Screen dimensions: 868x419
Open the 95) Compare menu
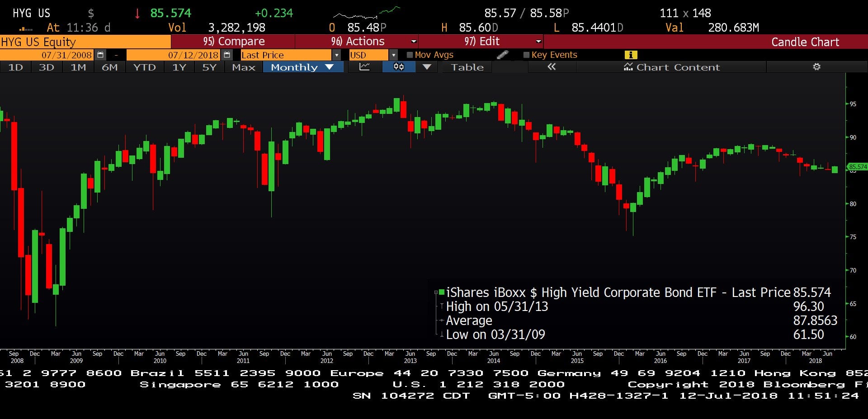pos(233,42)
